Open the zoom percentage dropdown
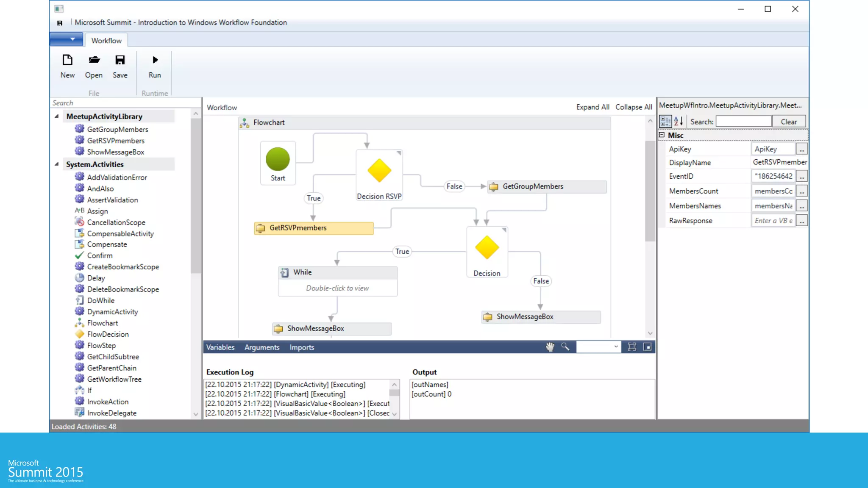Viewport: 868px width, 488px height. pyautogui.click(x=615, y=347)
